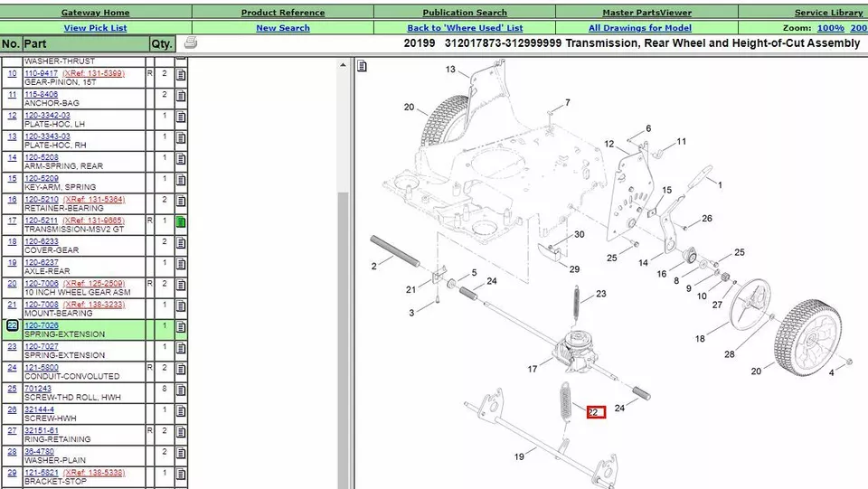Open note icon for COVER-GEAR row
The height and width of the screenshot is (489, 868).
click(x=181, y=242)
